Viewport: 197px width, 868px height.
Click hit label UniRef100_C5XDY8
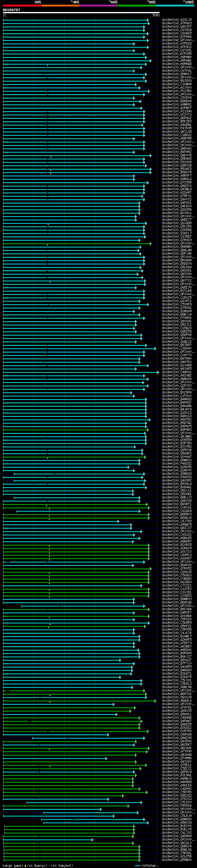[177, 98]
